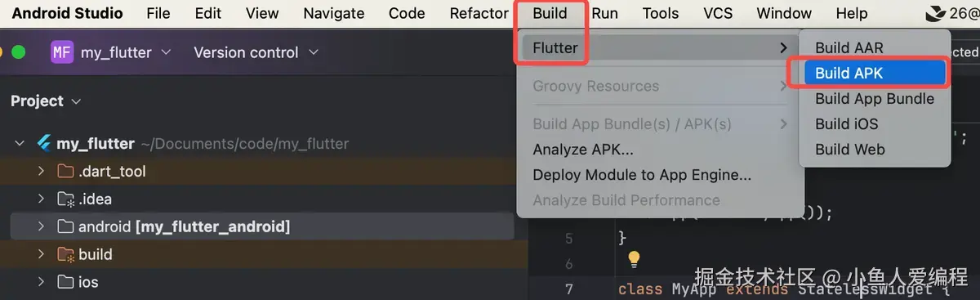Click the green macOS window button
Image resolution: width=980 pixels, height=300 pixels.
click(18, 52)
